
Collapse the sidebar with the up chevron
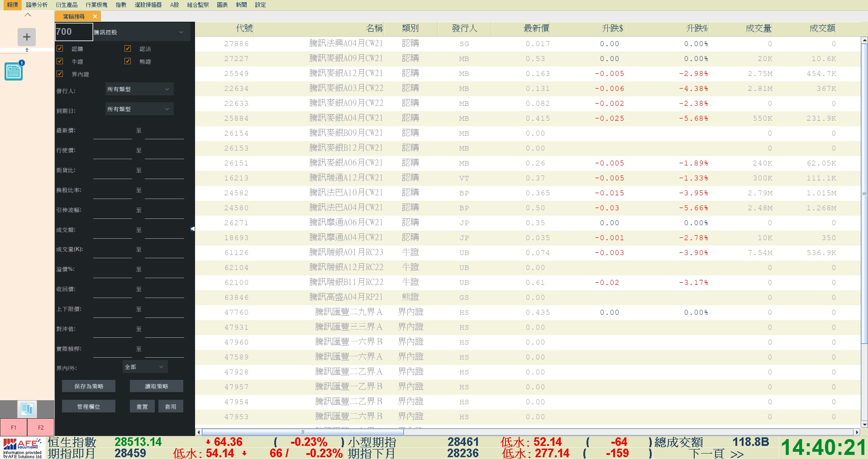pos(28,15)
